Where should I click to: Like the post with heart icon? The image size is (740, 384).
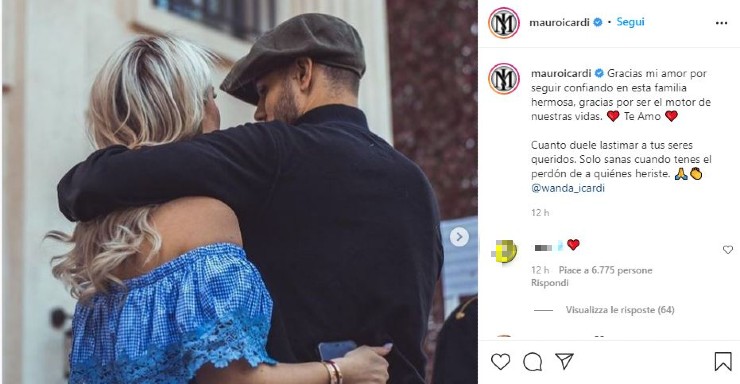pos(500,362)
